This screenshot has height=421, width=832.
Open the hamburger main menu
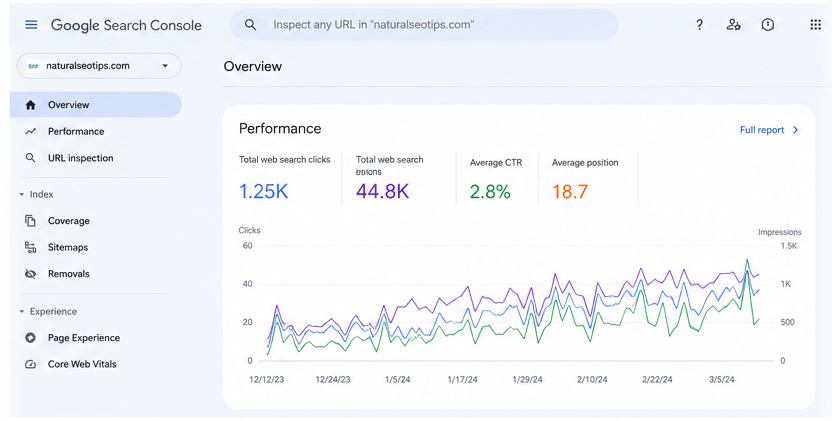click(31, 25)
